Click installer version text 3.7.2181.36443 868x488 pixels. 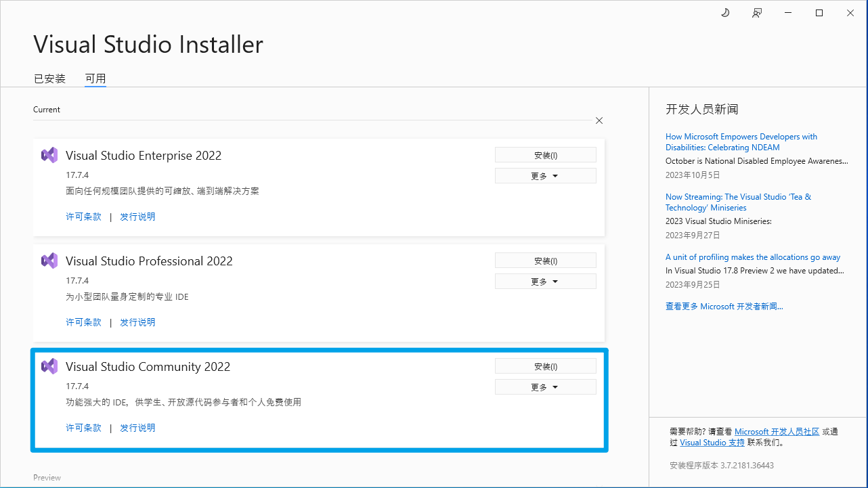pos(721,466)
